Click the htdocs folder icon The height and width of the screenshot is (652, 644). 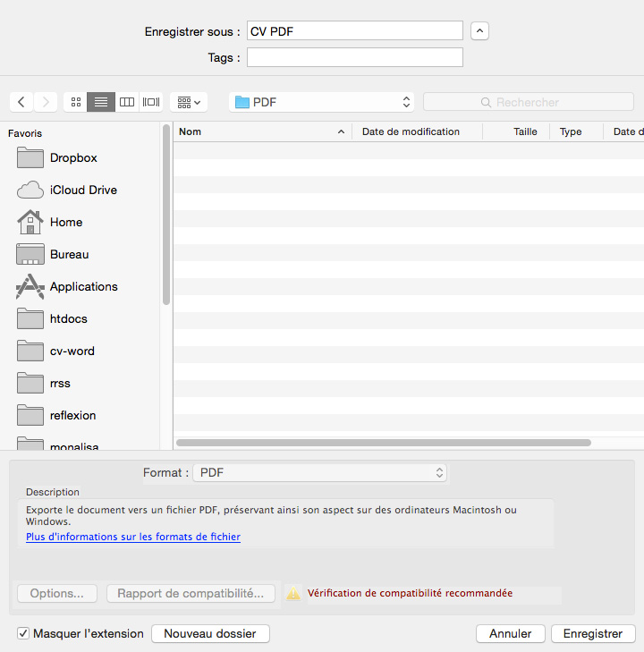(x=30, y=318)
